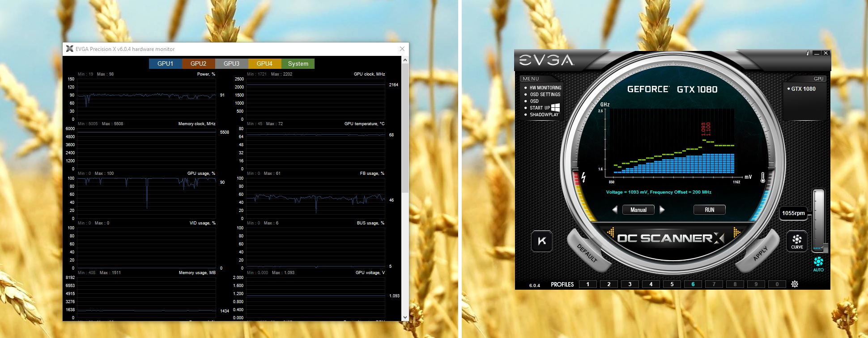Click the Manual mode selector

pyautogui.click(x=638, y=210)
